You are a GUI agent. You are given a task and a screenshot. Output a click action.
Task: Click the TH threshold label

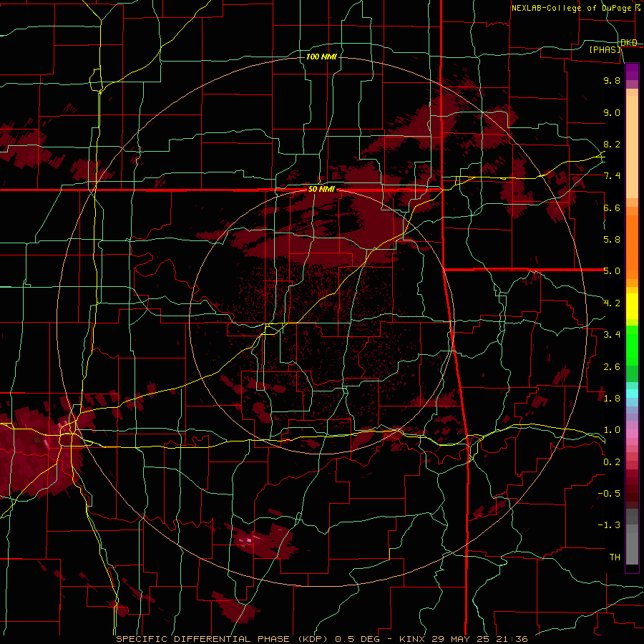coord(615,557)
